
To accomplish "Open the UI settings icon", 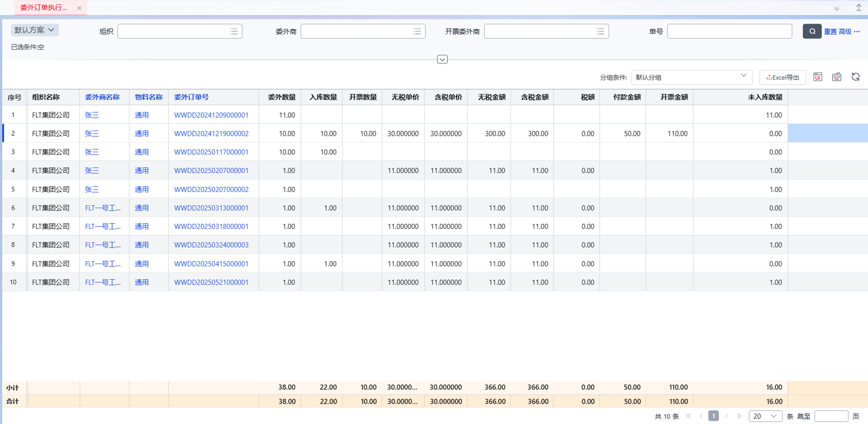I will (x=818, y=77).
